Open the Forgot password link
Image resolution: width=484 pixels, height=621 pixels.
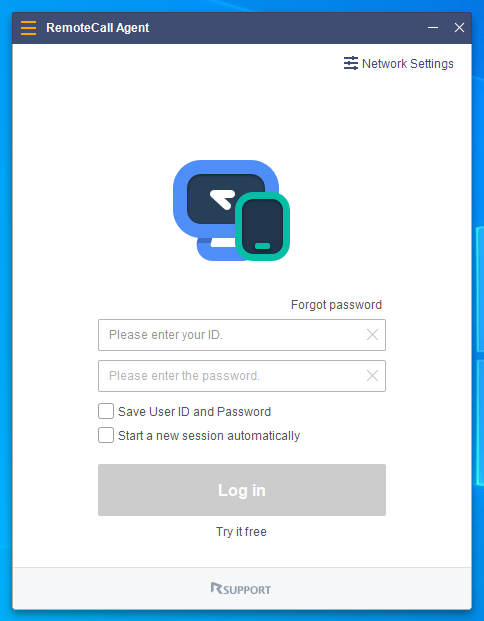336,305
